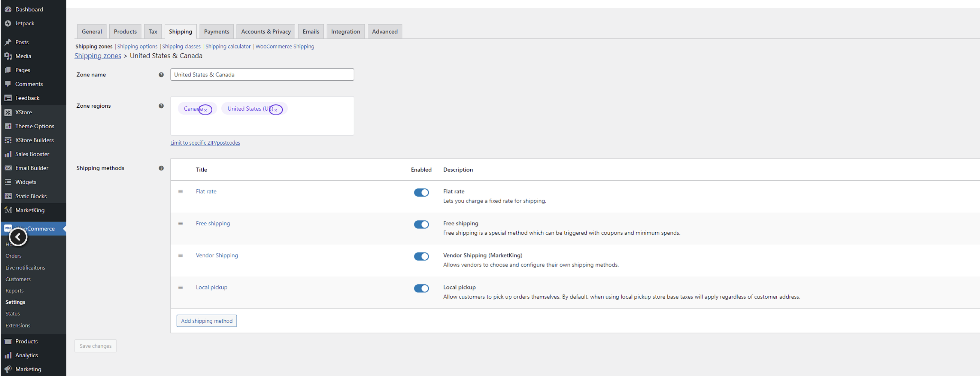Remove Canada from zone regions
This screenshot has width=980, height=376.
click(206, 110)
